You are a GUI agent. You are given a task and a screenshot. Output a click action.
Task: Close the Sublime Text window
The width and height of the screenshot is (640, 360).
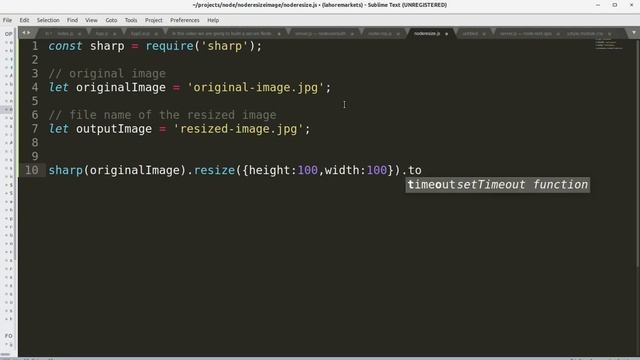pyautogui.click(x=631, y=5)
